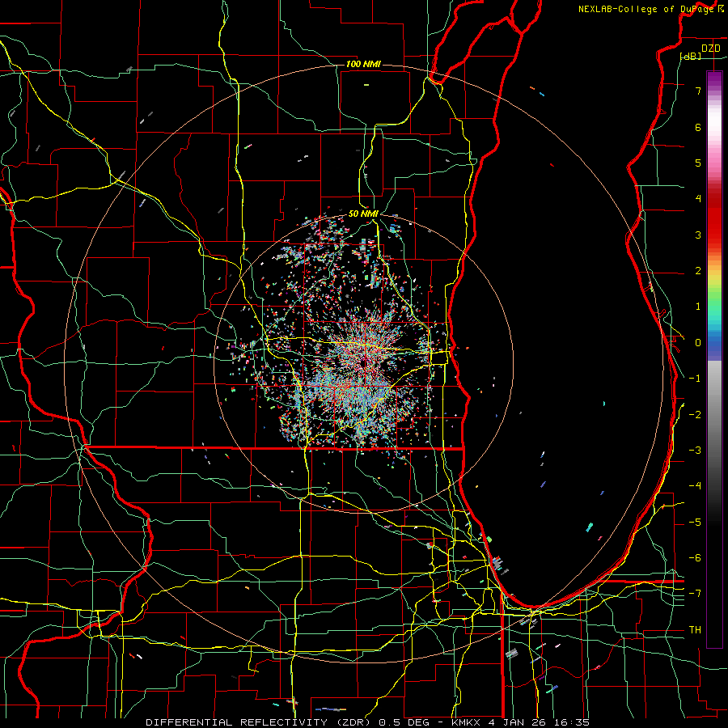The width and height of the screenshot is (728, 728).
Task: Click the '1' dB label on the color bar
Action: (x=698, y=307)
